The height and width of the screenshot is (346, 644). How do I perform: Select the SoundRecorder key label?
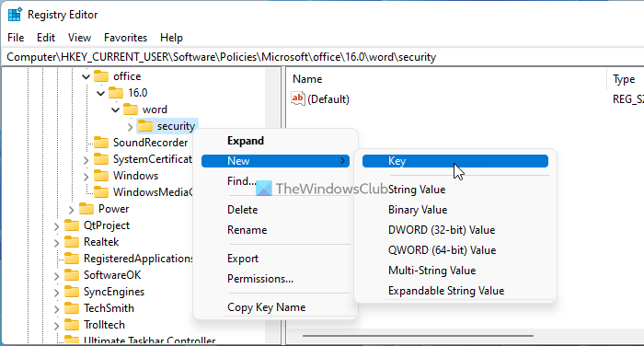click(150, 143)
